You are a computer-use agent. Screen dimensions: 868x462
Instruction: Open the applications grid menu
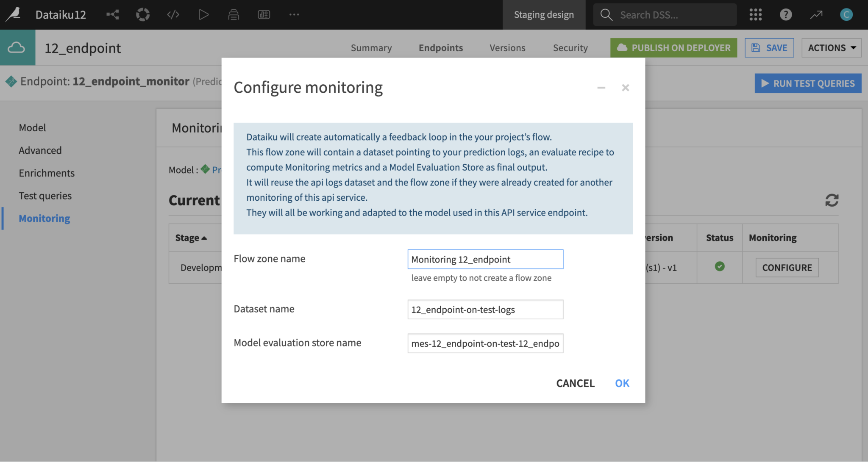pyautogui.click(x=755, y=14)
